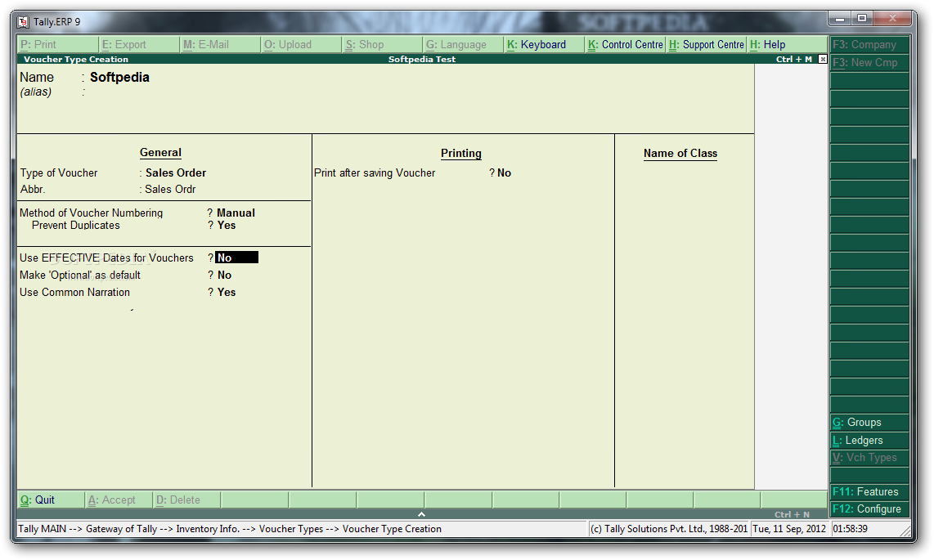Edit the Abbr. value 'Sales Ordr'
934x560 pixels.
pyautogui.click(x=170, y=189)
